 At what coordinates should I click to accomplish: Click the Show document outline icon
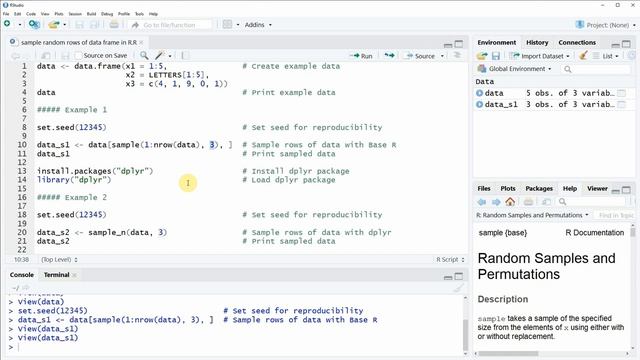coord(457,55)
